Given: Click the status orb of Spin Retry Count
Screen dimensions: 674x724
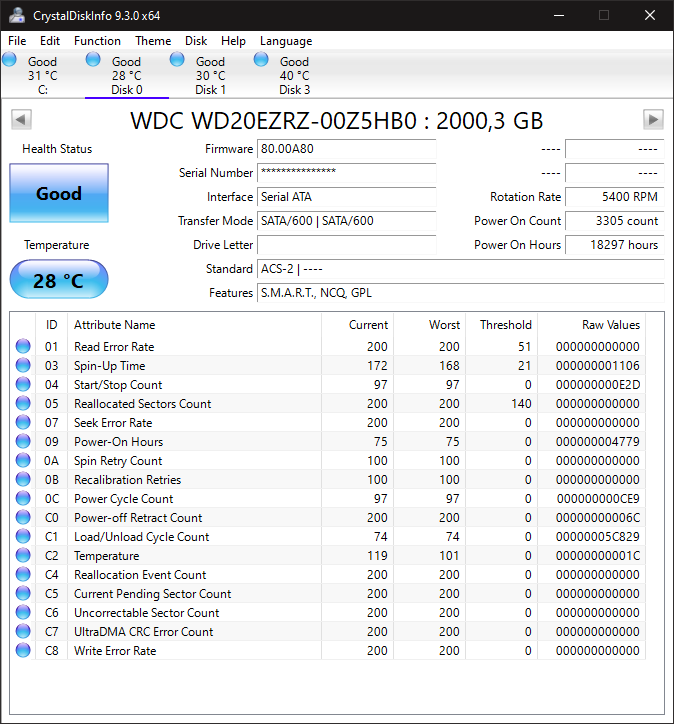Looking at the screenshot, I should [x=23, y=460].
